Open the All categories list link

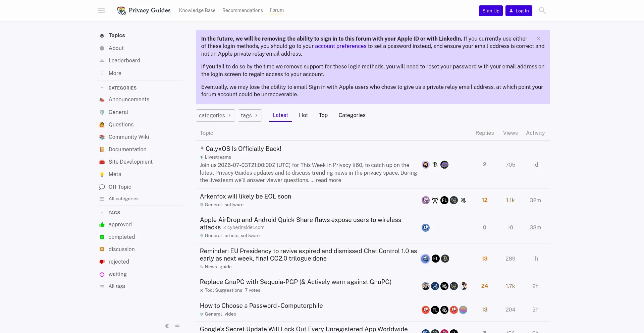(x=123, y=199)
